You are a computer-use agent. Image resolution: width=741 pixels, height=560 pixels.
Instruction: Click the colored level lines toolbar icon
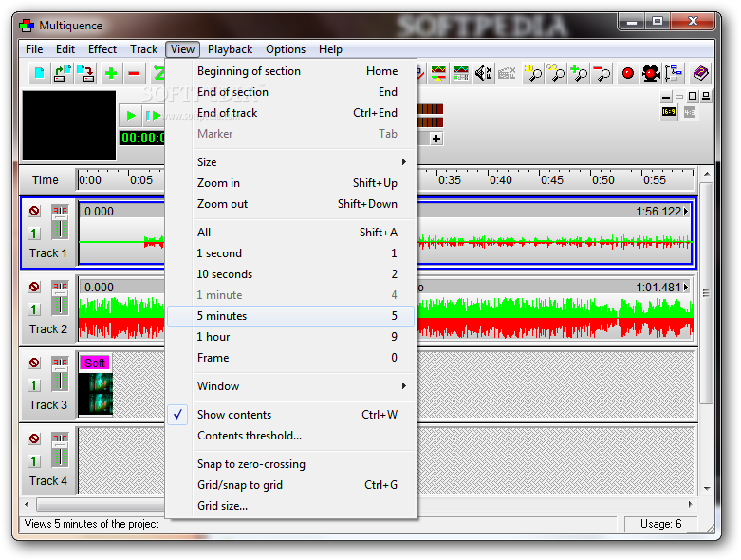(438, 74)
